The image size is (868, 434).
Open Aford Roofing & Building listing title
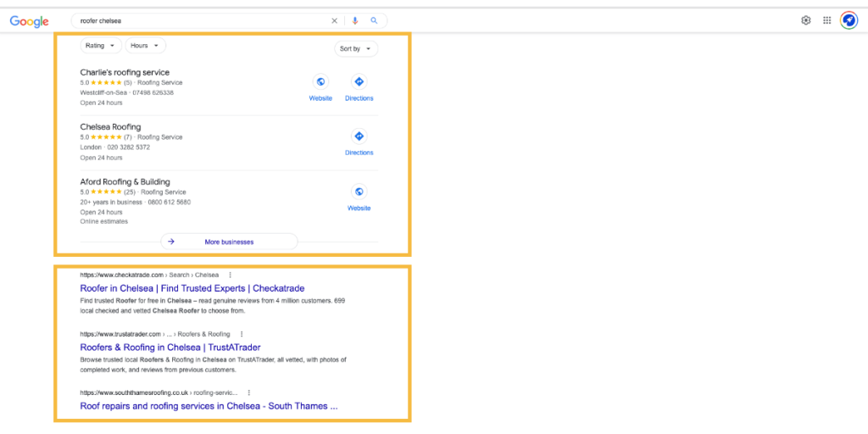click(x=125, y=181)
